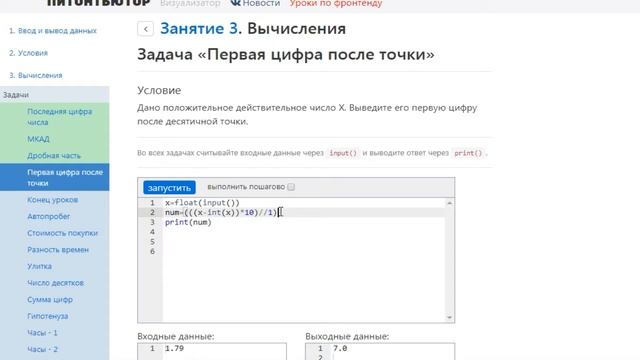The height and width of the screenshot is (360, 640).
Task: Open task Часы - 1
Action: pyautogui.click(x=42, y=333)
